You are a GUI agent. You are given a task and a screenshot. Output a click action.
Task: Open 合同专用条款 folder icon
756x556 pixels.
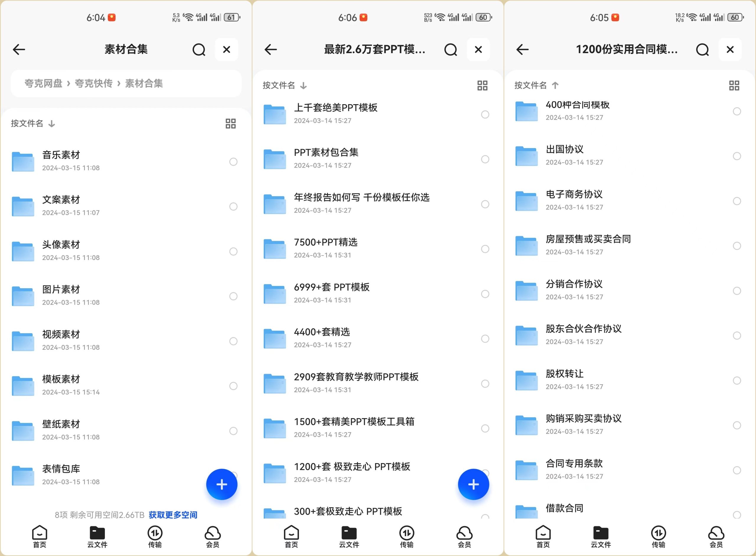coord(527,470)
